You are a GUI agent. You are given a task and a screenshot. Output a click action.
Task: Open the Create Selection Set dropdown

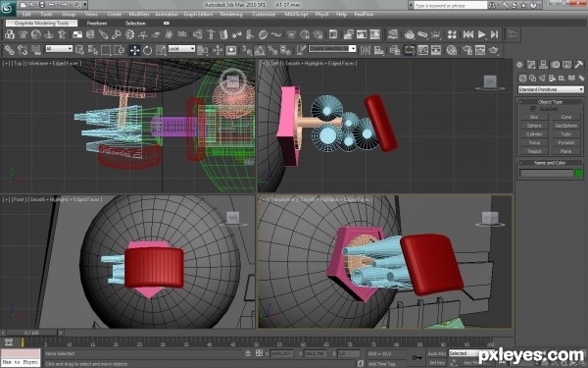click(x=332, y=48)
